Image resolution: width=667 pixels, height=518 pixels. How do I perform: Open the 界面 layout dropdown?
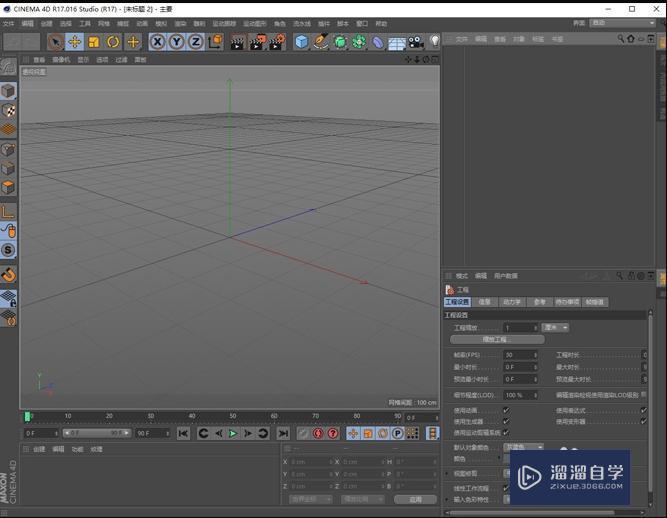pyautogui.click(x=624, y=22)
